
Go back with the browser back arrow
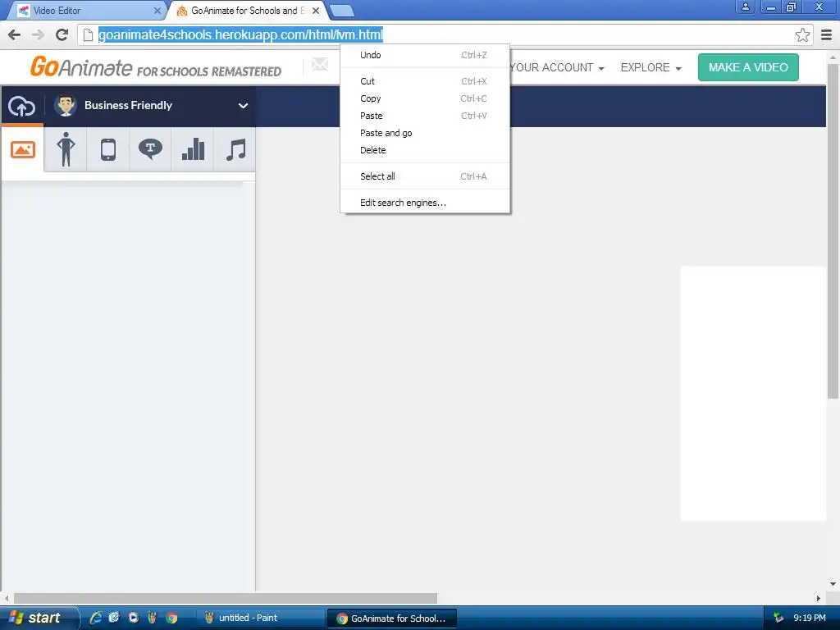click(x=15, y=34)
